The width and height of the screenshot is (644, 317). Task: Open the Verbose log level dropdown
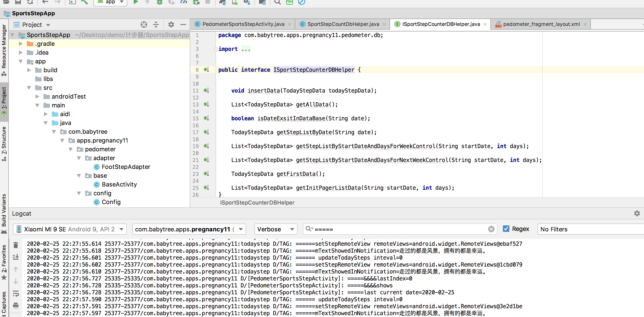pyautogui.click(x=276, y=229)
